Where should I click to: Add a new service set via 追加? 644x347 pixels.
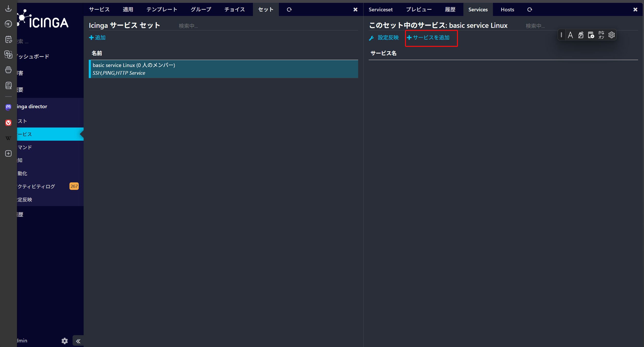97,38
